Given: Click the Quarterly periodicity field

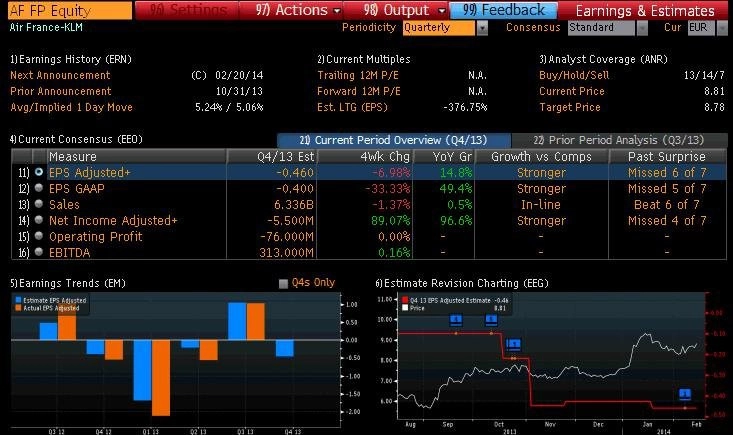Looking at the screenshot, I should (x=438, y=28).
